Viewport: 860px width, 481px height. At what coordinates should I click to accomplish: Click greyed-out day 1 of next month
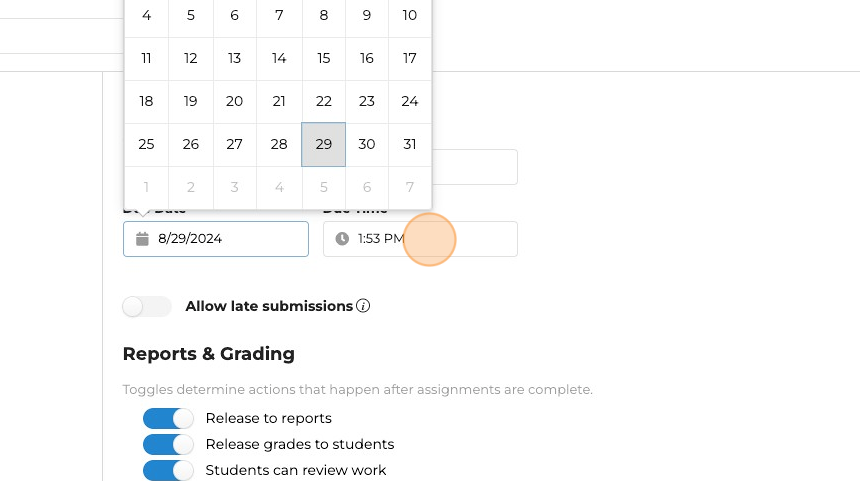coord(147,187)
